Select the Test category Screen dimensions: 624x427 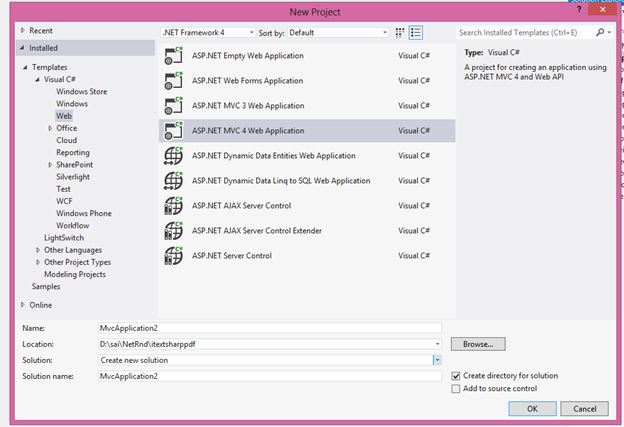(63, 189)
